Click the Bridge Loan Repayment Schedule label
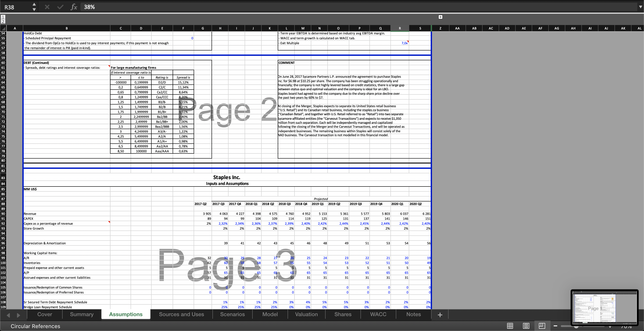The image size is (644, 331). point(48,307)
